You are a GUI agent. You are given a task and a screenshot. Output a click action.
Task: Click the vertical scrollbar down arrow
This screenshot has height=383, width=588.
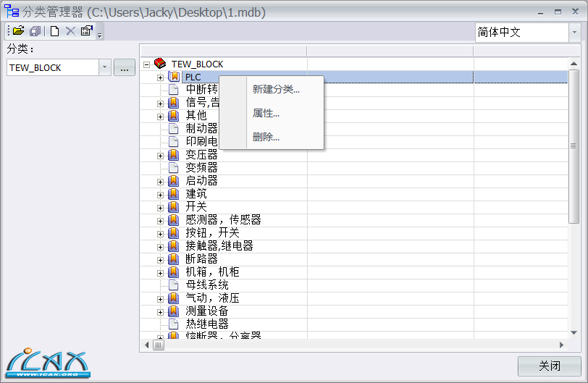[574, 332]
